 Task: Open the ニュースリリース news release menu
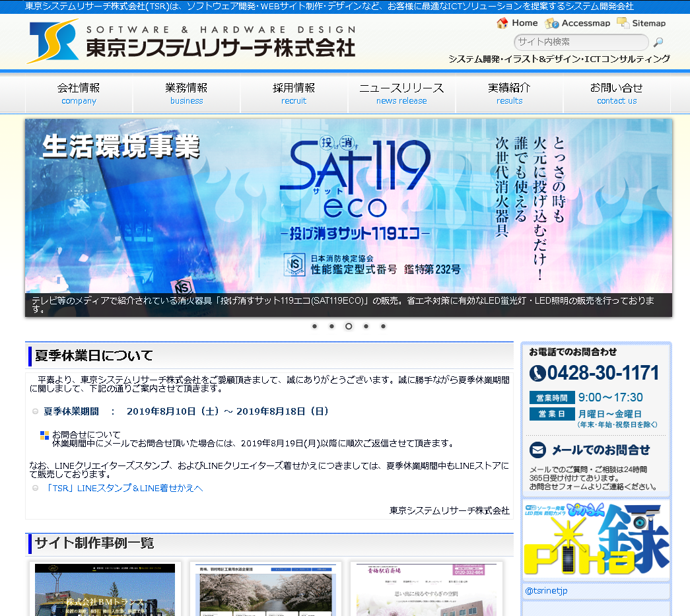401,94
